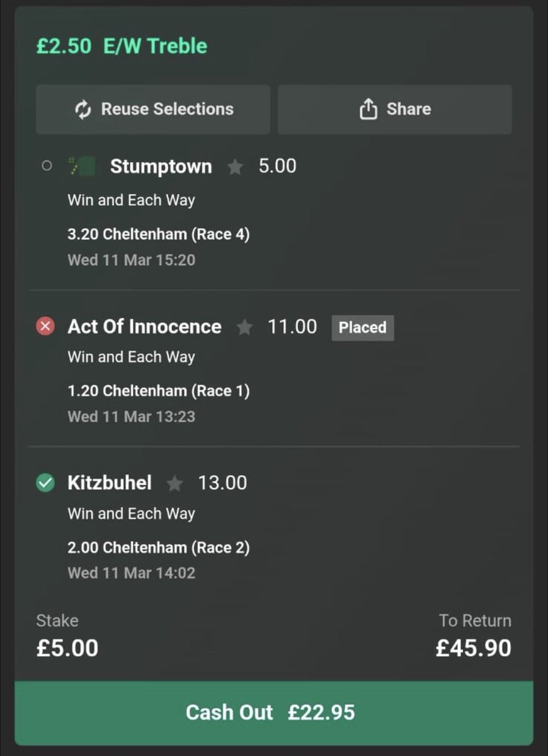
Task: Tap the £2.50 E/W Treble heading
Action: (122, 46)
